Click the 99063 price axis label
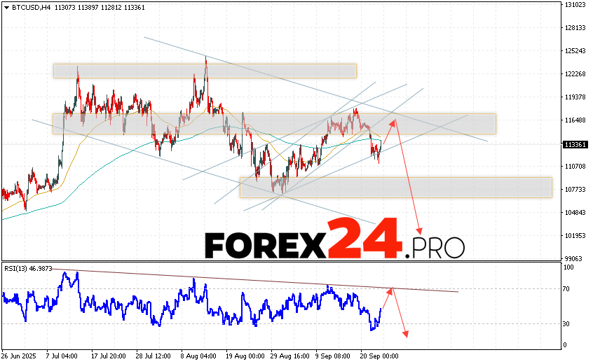The width and height of the screenshot is (593, 364). [x=574, y=258]
